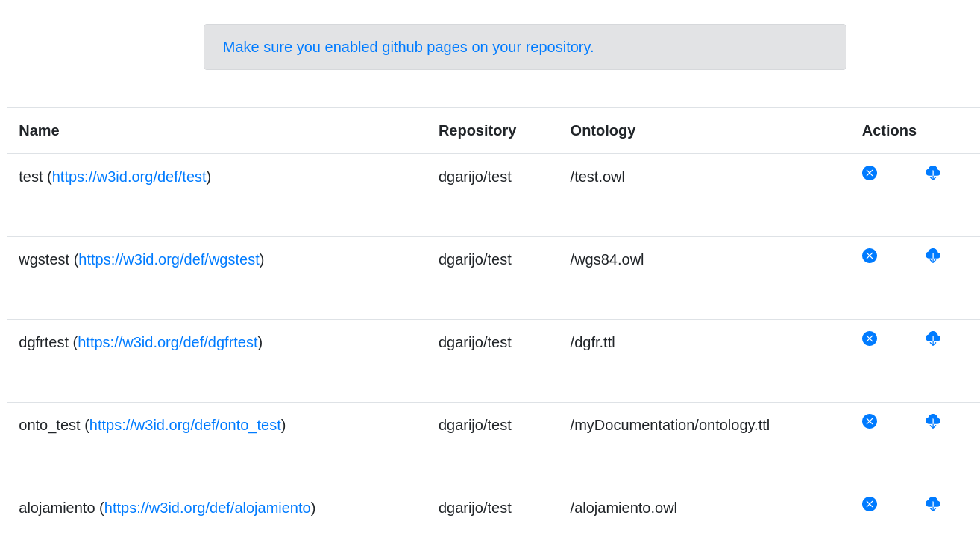Click cloud download for onto_test
The image size is (980, 548).
click(933, 421)
